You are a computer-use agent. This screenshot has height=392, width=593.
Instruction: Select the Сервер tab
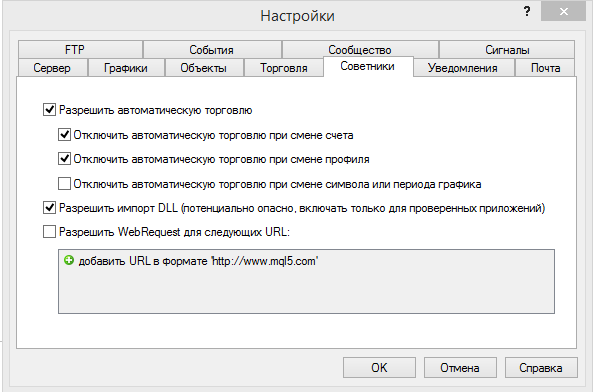coord(52,68)
